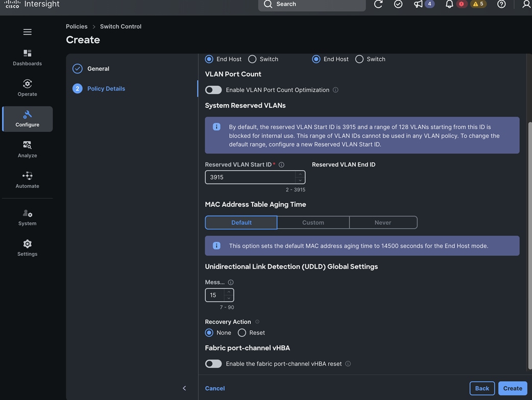Collapse the wizard steps panel chevron

pyautogui.click(x=184, y=388)
